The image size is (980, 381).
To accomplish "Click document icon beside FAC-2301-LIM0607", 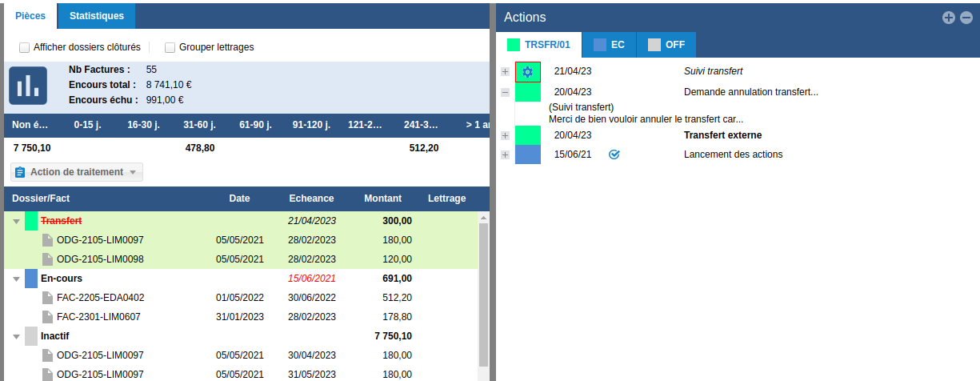I will click(48, 317).
